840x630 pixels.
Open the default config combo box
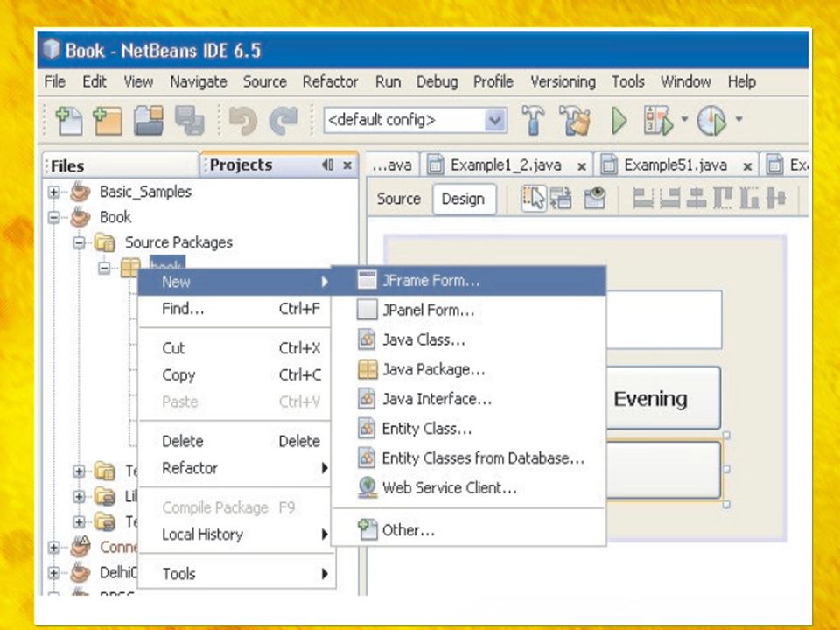coord(415,120)
